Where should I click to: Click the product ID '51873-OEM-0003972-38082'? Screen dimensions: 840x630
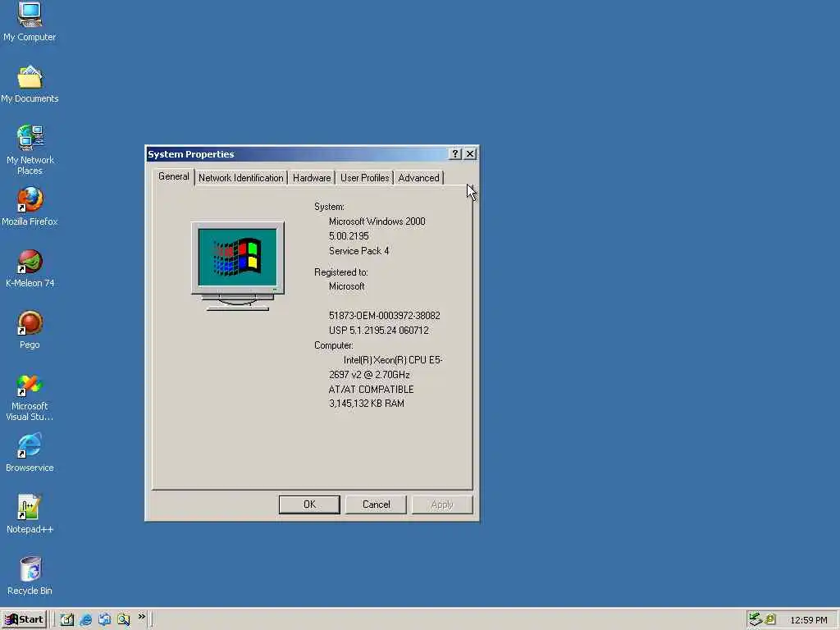click(x=385, y=316)
